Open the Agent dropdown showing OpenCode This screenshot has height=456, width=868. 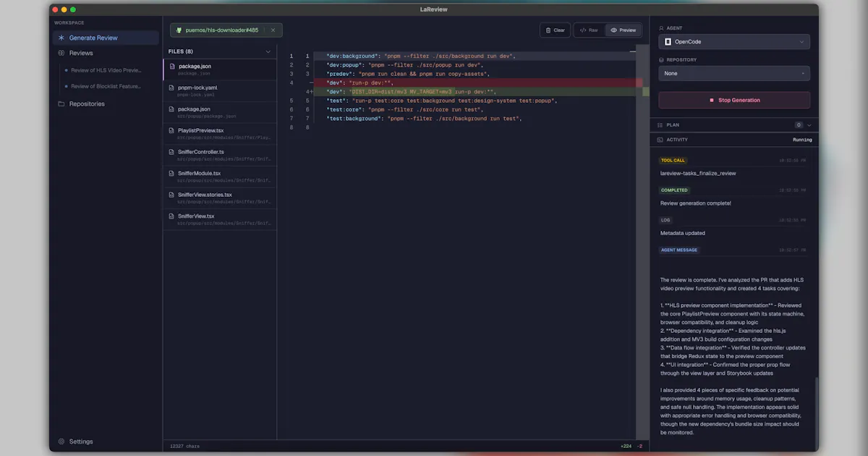734,42
